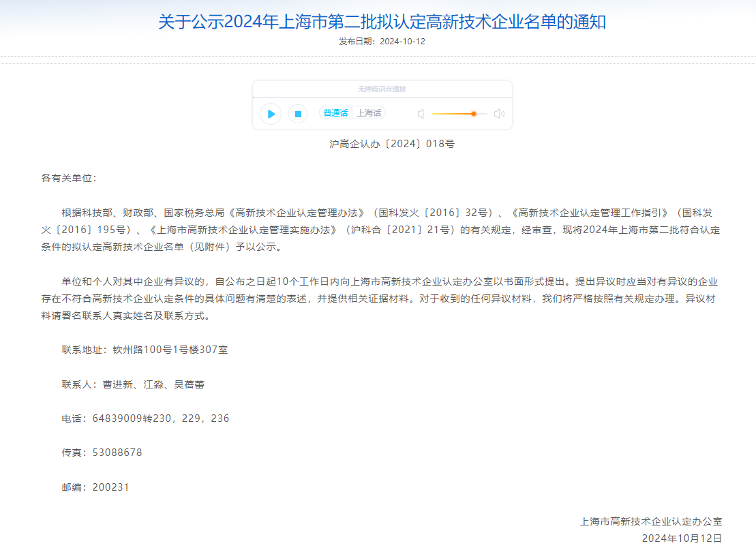Screen dimensions: 756x550
Task: Click the contact persons line 联系人
Action: coord(133,384)
